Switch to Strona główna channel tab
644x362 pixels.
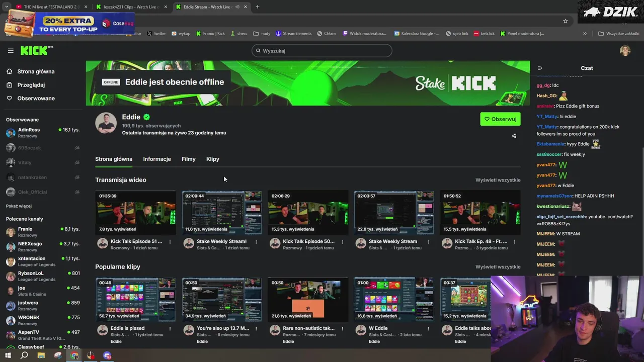coord(114,159)
